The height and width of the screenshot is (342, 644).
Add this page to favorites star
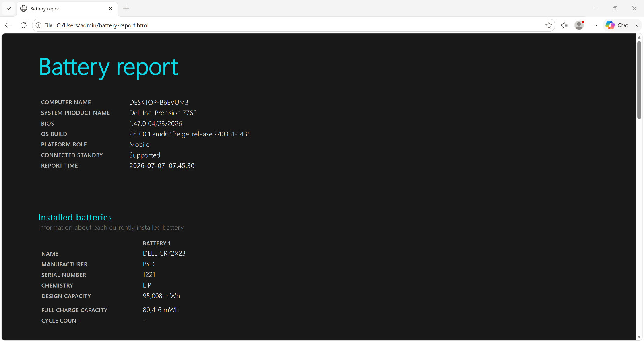coord(549,25)
